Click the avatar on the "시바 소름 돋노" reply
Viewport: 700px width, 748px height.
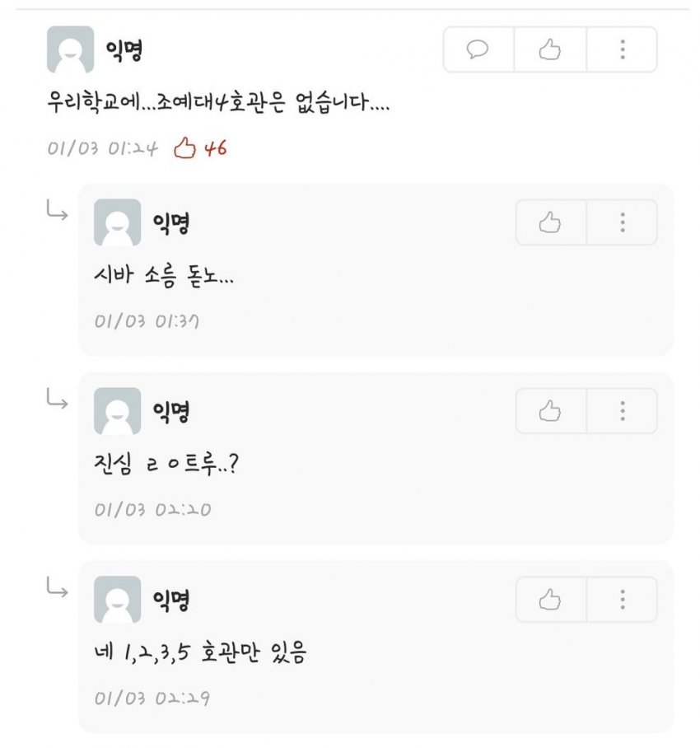tap(118, 222)
